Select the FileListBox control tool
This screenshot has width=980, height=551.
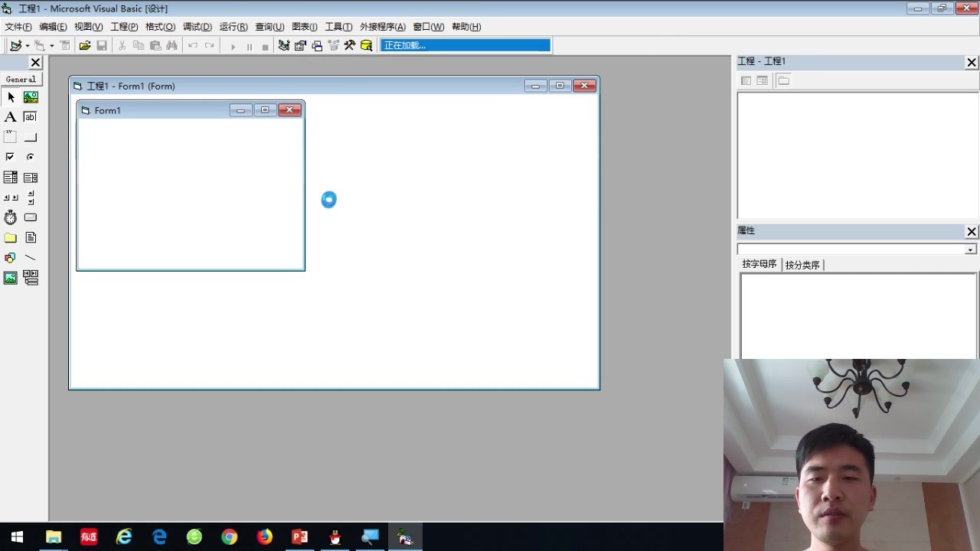click(31, 238)
